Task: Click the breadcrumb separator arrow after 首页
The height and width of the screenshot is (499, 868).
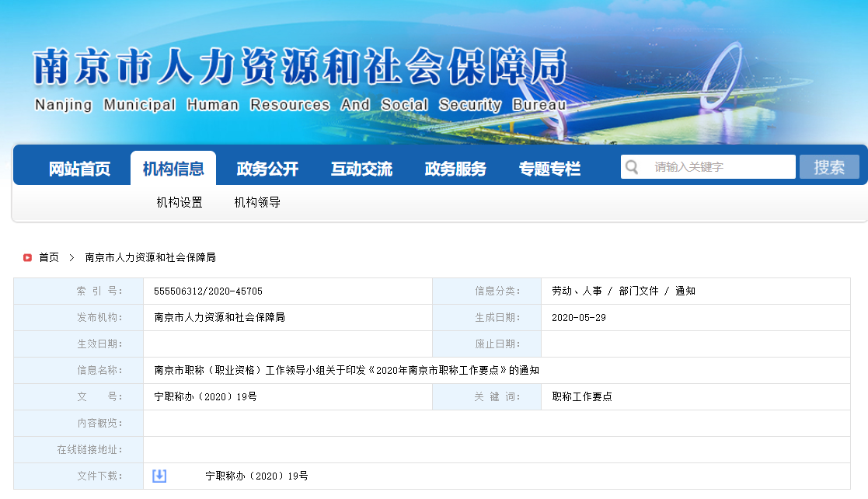Action: click(71, 257)
